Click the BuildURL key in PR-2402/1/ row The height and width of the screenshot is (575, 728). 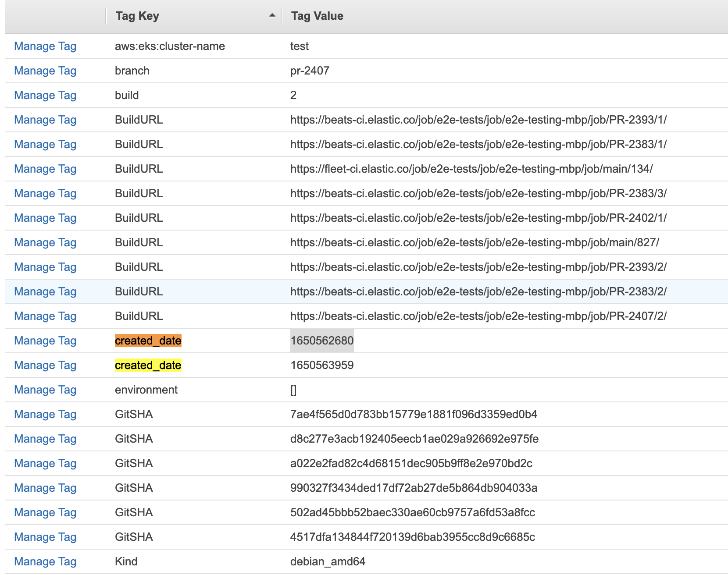pos(139,218)
